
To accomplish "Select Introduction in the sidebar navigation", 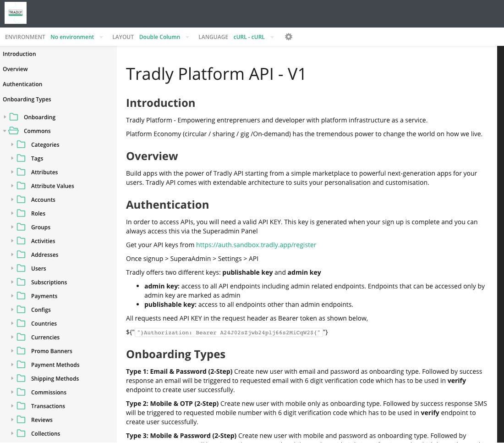I will click(19, 54).
